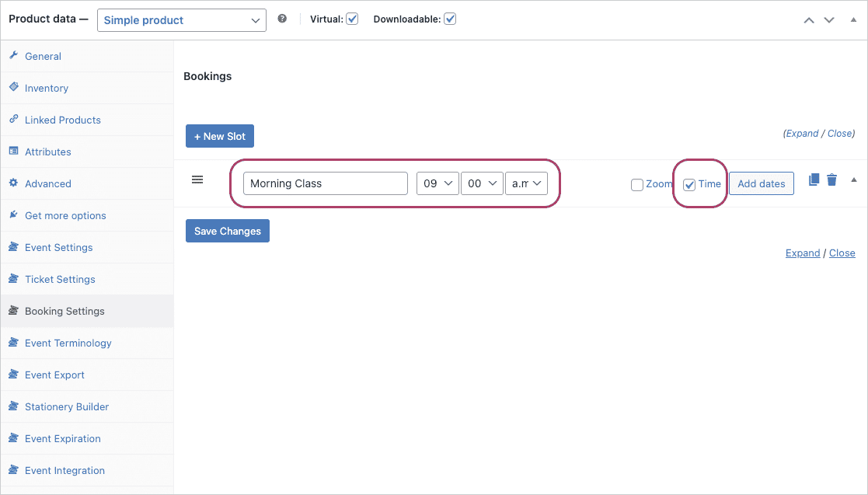The width and height of the screenshot is (868, 495).
Task: Click the Save Changes button
Action: 227,231
